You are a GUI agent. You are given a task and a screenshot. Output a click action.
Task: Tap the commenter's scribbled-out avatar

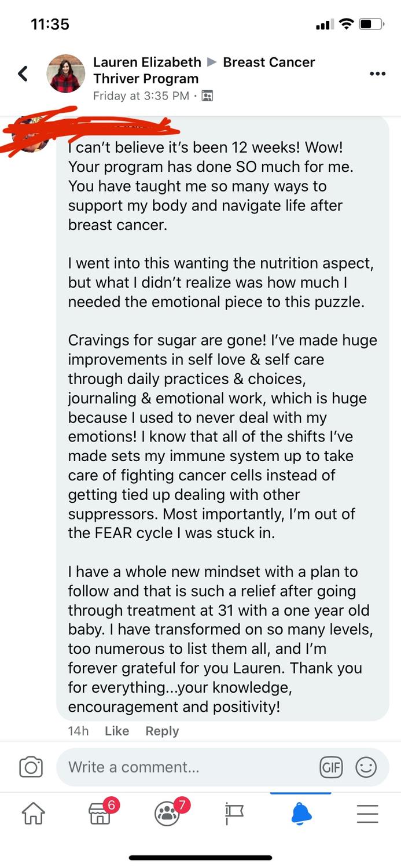pos(31,134)
